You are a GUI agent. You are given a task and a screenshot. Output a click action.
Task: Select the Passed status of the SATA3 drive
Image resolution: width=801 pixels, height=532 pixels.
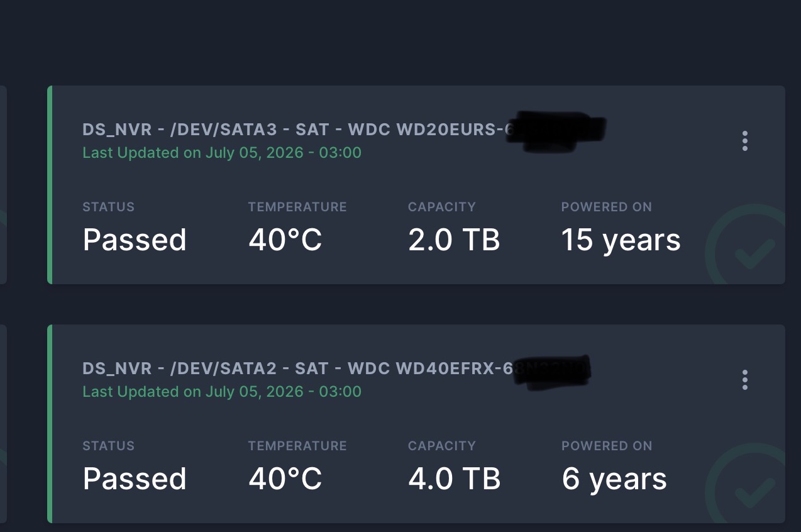point(135,240)
